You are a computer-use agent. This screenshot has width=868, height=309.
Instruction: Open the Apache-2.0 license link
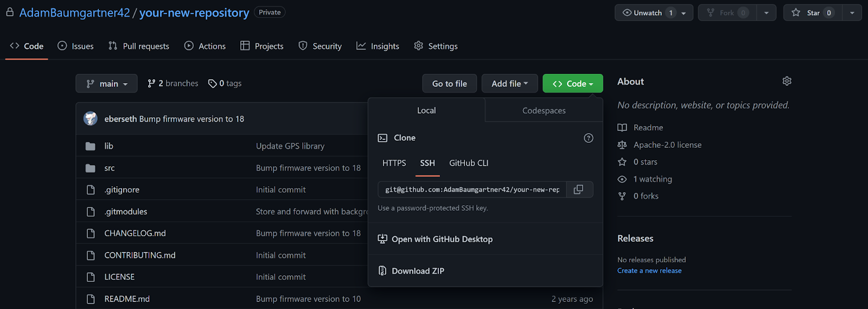[x=667, y=145]
